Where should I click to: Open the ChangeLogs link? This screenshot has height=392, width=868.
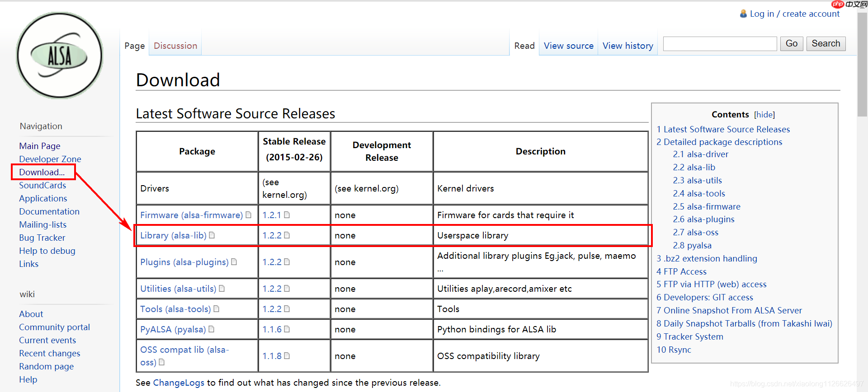(x=179, y=383)
